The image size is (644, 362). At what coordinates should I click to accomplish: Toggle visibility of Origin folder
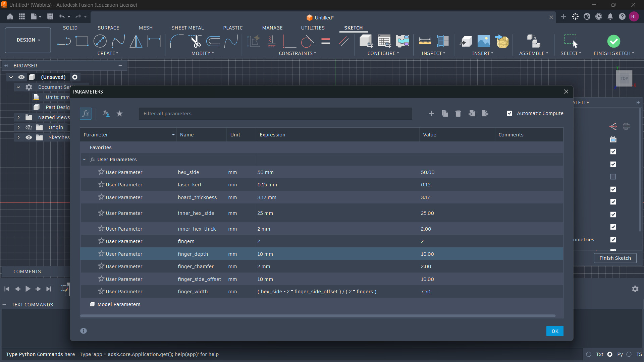[x=29, y=127]
